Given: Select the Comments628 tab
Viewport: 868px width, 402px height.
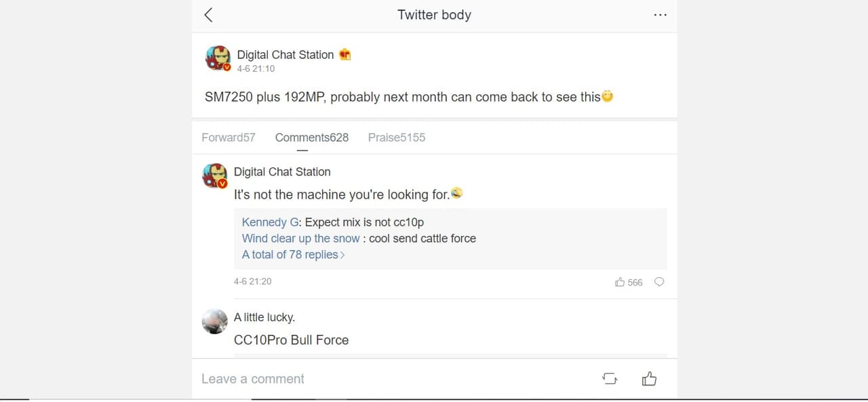Looking at the screenshot, I should 311,138.
